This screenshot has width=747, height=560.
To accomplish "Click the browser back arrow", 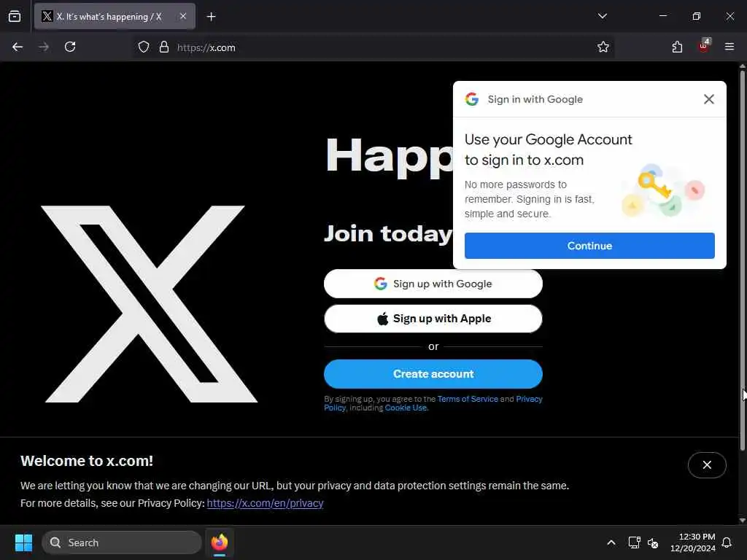I will 18,47.
